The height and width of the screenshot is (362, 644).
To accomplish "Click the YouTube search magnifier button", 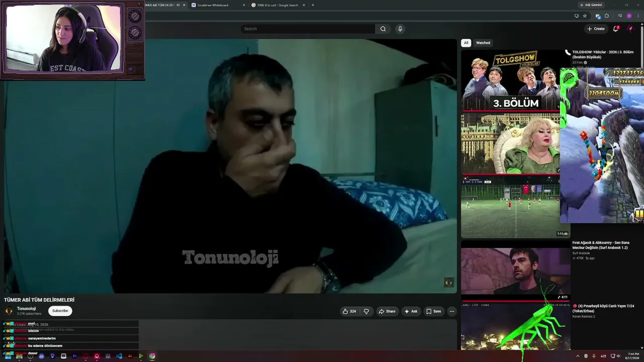I will [383, 29].
